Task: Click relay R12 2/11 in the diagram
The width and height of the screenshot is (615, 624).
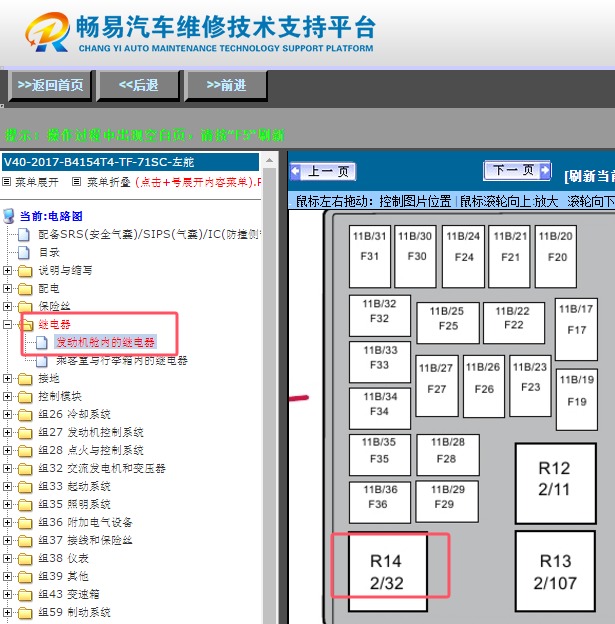Action: coord(555,484)
